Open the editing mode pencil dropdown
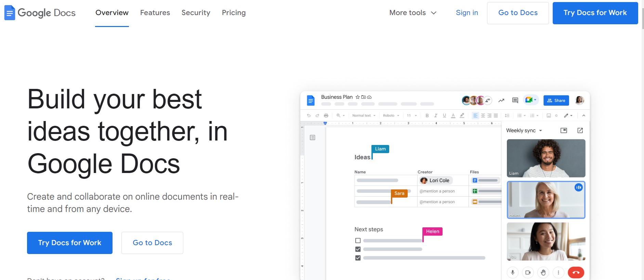The width and height of the screenshot is (644, 280). 568,116
